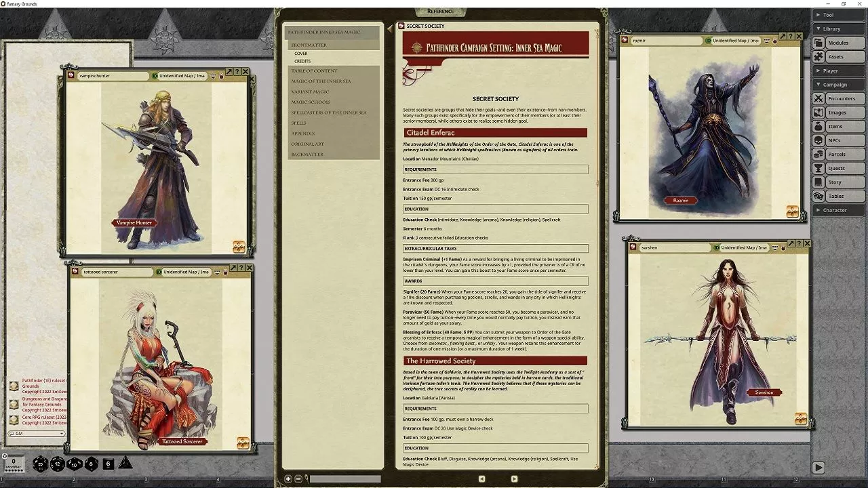Open the Credits page entry

click(x=302, y=61)
